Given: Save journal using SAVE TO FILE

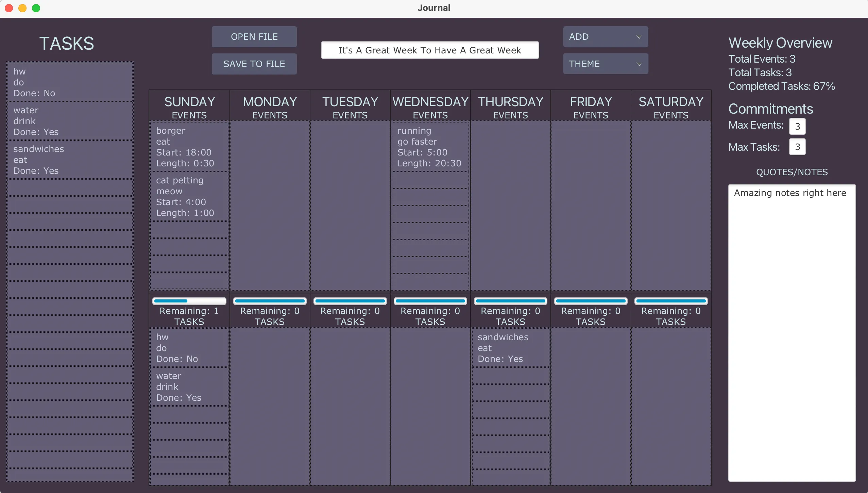Looking at the screenshot, I should click(x=254, y=63).
